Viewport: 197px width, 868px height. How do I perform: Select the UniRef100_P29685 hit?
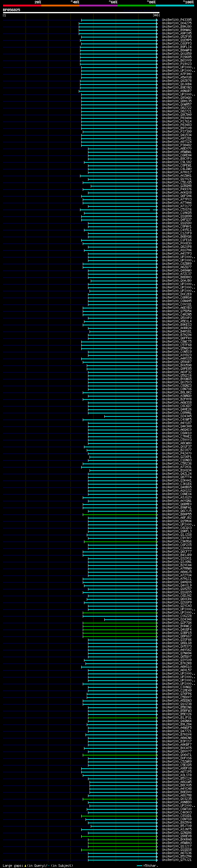coord(176,57)
